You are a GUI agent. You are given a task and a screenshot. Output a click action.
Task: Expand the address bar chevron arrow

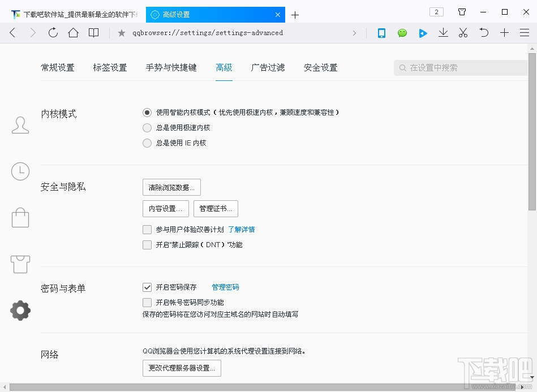355,33
